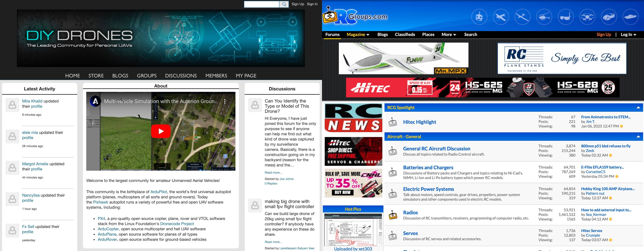Click avatar beside 'making big drone' discussion
Viewport: 644px width, 251px height.
[x=255, y=205]
